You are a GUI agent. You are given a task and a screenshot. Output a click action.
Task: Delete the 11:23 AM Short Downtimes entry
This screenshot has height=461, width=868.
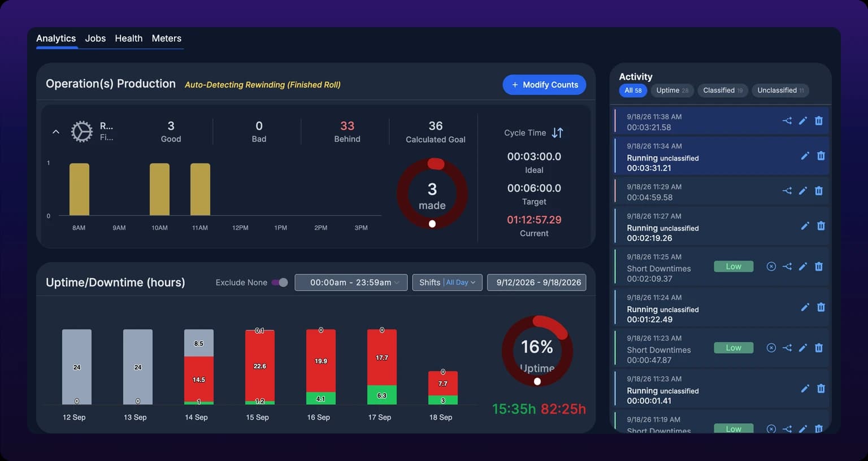click(x=818, y=347)
